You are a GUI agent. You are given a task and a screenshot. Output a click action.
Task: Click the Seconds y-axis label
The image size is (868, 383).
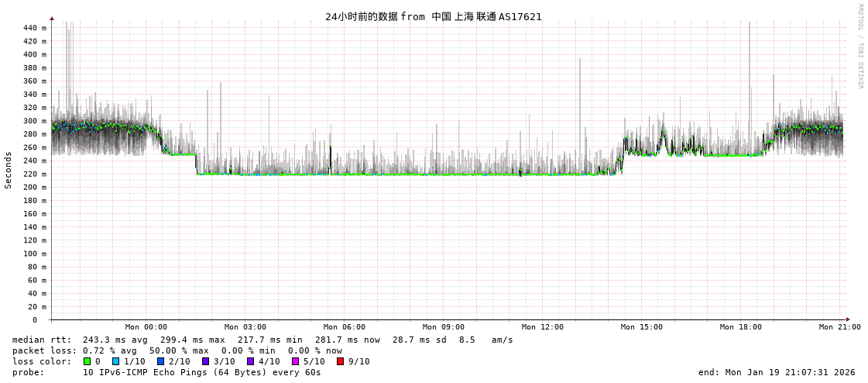pyautogui.click(x=9, y=170)
